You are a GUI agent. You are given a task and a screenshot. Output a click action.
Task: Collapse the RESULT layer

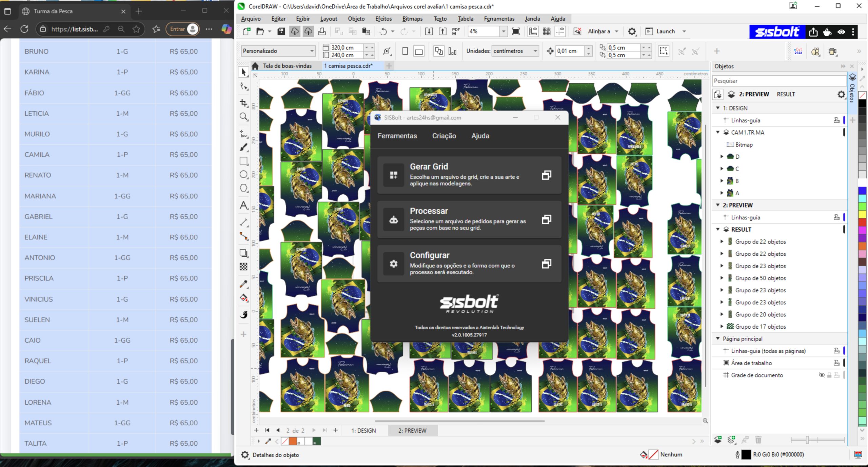tap(718, 229)
